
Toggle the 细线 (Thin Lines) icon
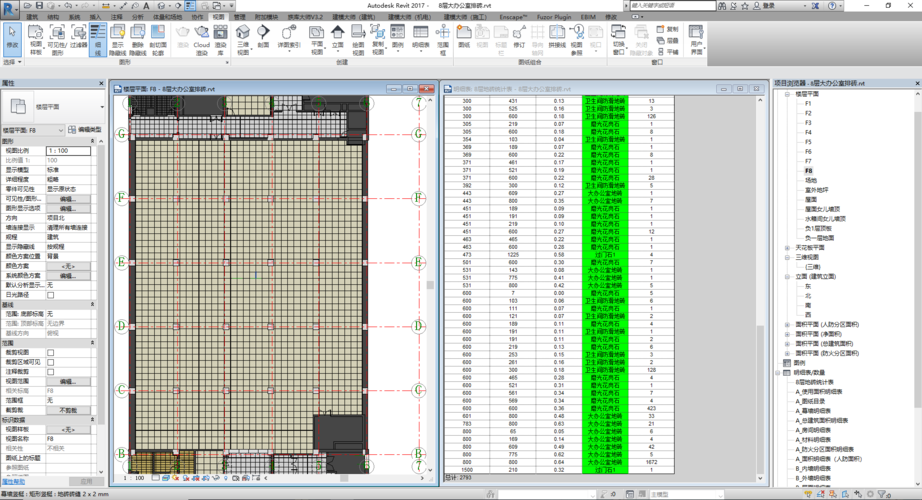(98, 38)
